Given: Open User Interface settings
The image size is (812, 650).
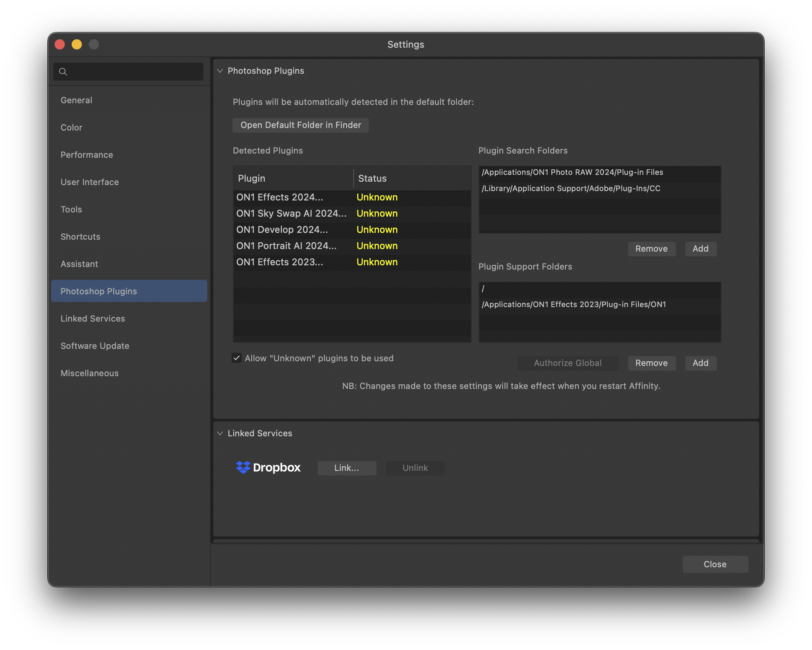Looking at the screenshot, I should click(129, 182).
